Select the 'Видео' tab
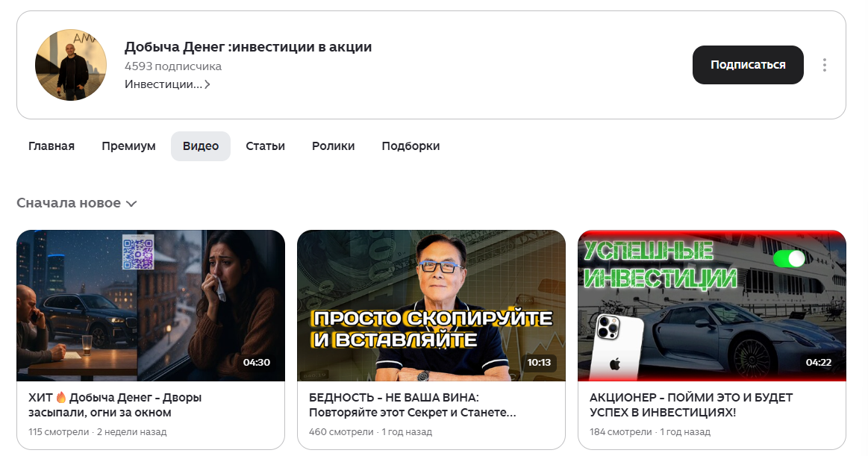This screenshot has width=868, height=456. click(200, 146)
